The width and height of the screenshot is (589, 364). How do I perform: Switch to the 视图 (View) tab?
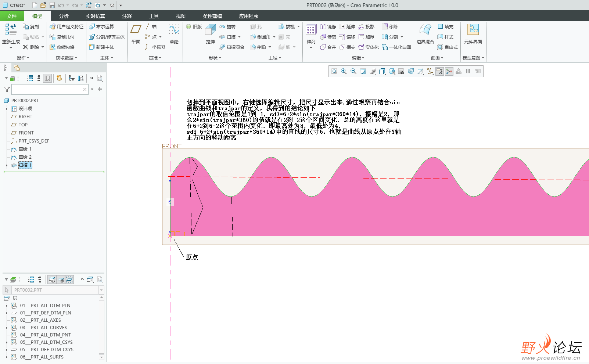[x=180, y=16]
